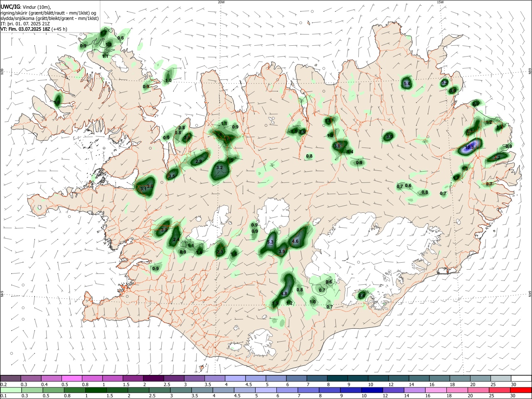Click the 3.8 precipitation value in the north

337,146
